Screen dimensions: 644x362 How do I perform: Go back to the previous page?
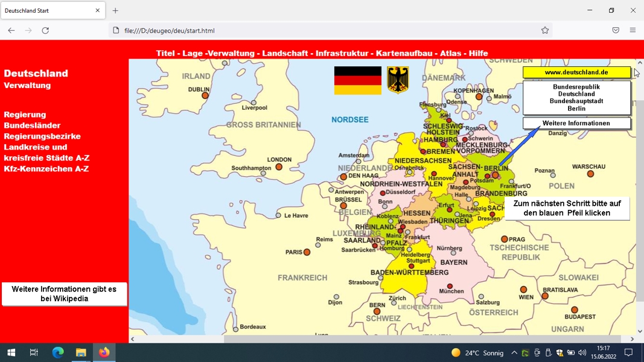11,30
